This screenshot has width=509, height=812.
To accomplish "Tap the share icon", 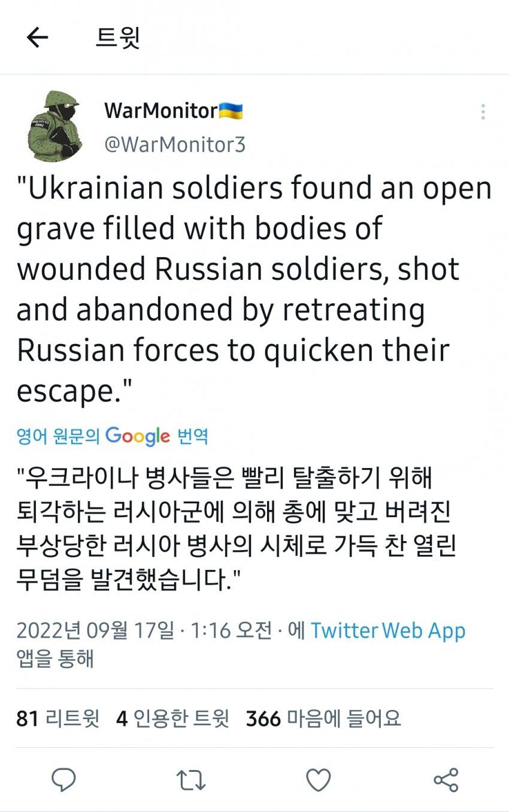I will (446, 780).
